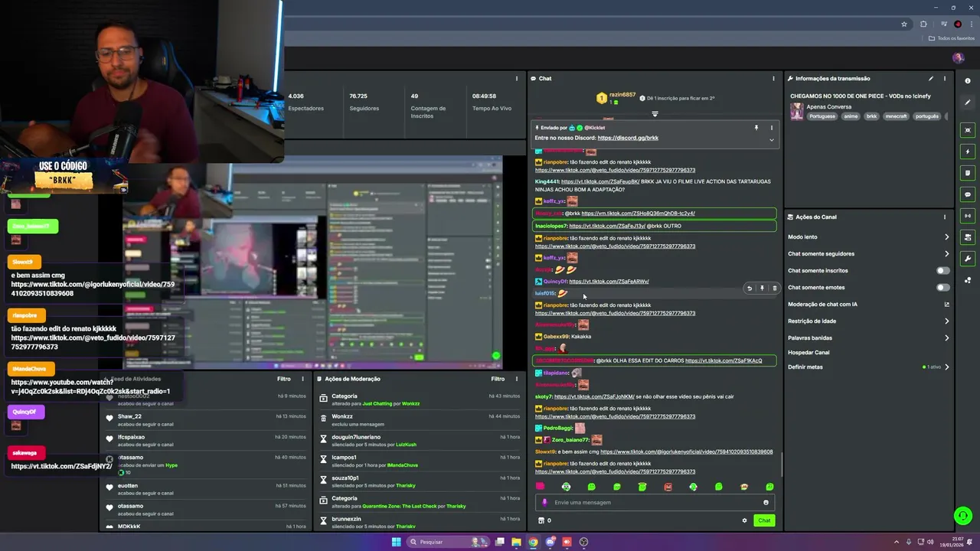Click pencil edit icon in Informações da transmissão header
The image size is (980, 551).
(x=931, y=78)
